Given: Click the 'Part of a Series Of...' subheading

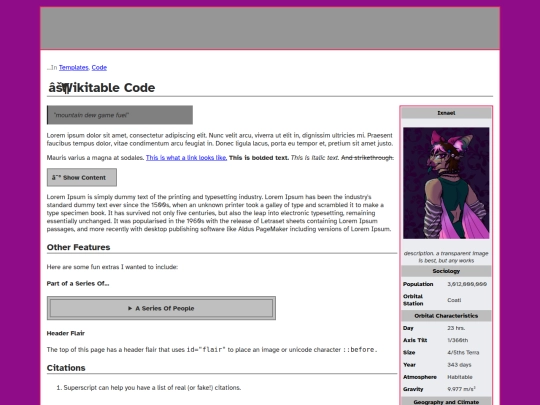Looking at the screenshot, I should [78, 283].
